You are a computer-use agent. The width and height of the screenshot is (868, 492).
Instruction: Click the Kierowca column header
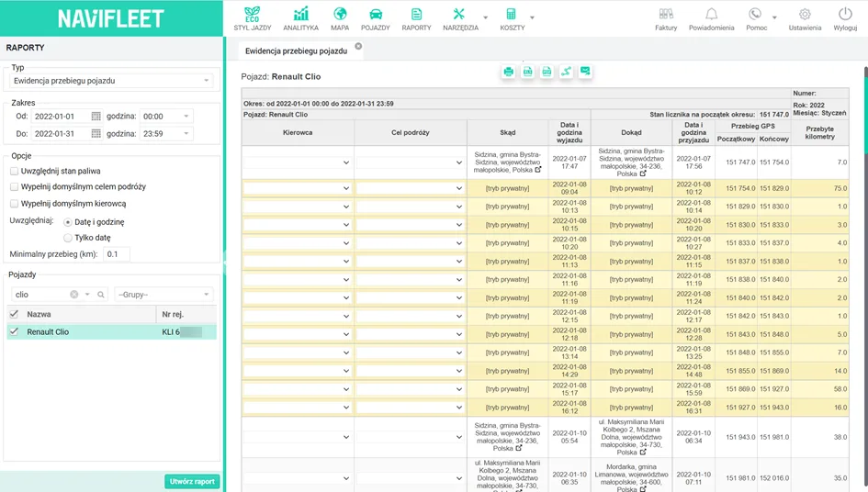point(298,133)
